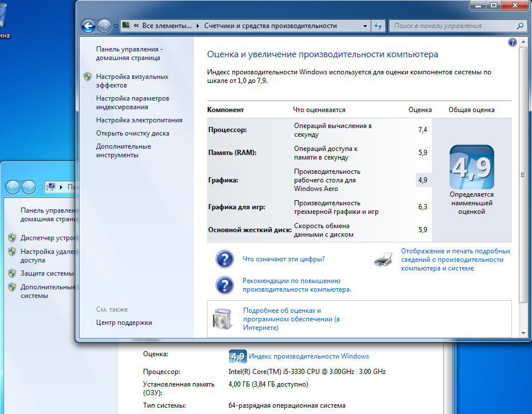
Task: Expand the double-chevron breadcrumb overflow
Action: (x=136, y=25)
